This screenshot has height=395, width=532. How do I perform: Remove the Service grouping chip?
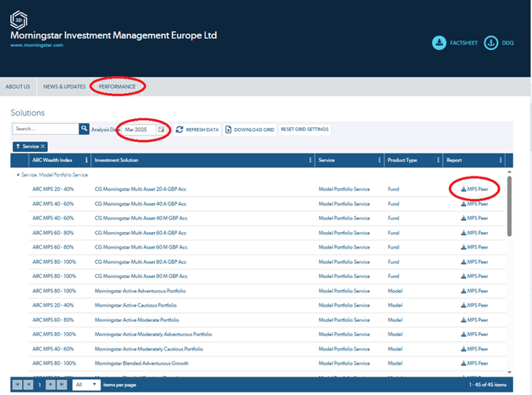coord(43,146)
